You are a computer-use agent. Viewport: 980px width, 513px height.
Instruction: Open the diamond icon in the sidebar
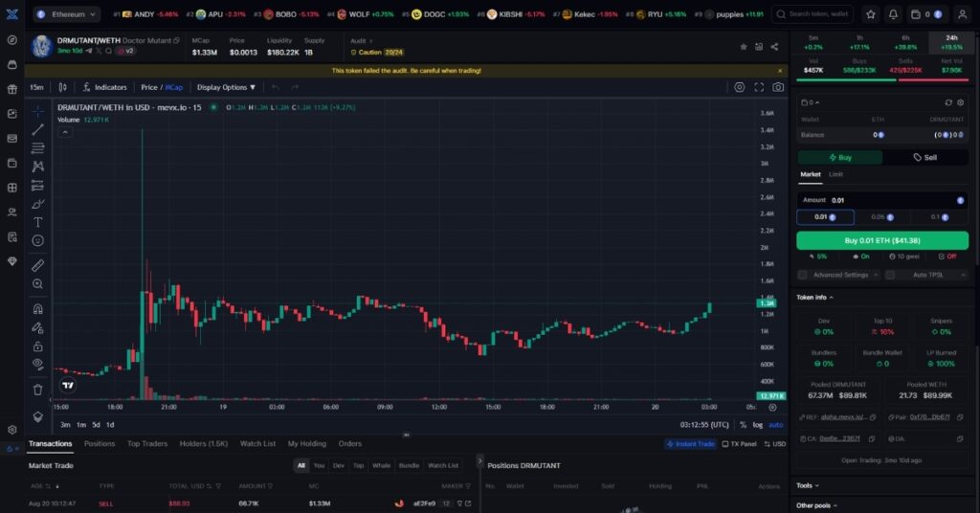click(11, 262)
